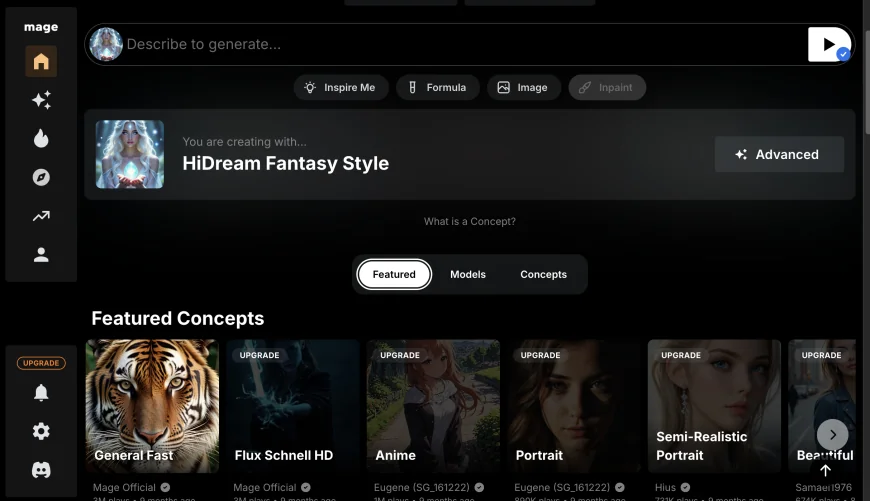870x501 pixels.
Task: Click the Home icon in sidebar
Action: tap(41, 62)
